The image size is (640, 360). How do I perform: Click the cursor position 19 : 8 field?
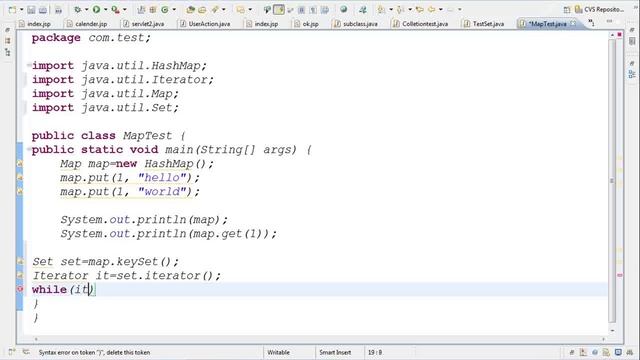tap(375, 352)
